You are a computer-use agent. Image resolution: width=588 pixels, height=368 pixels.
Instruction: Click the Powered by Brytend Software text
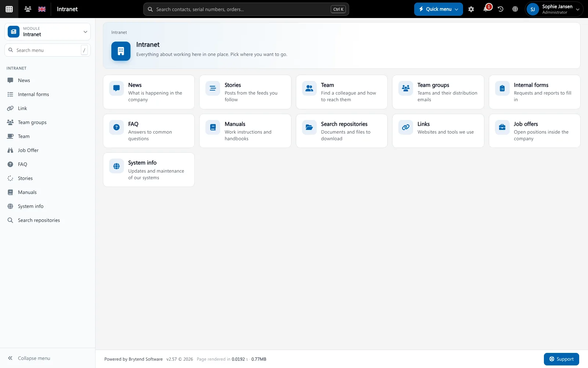[133, 359]
